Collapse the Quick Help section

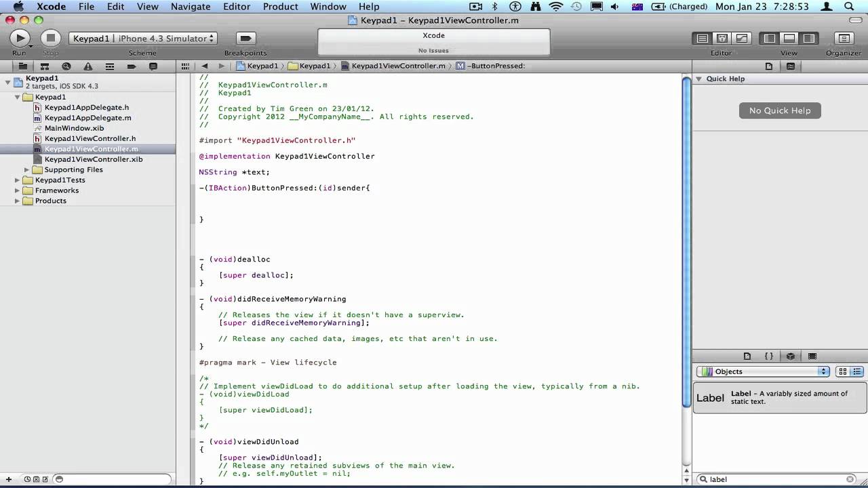pyautogui.click(x=699, y=79)
